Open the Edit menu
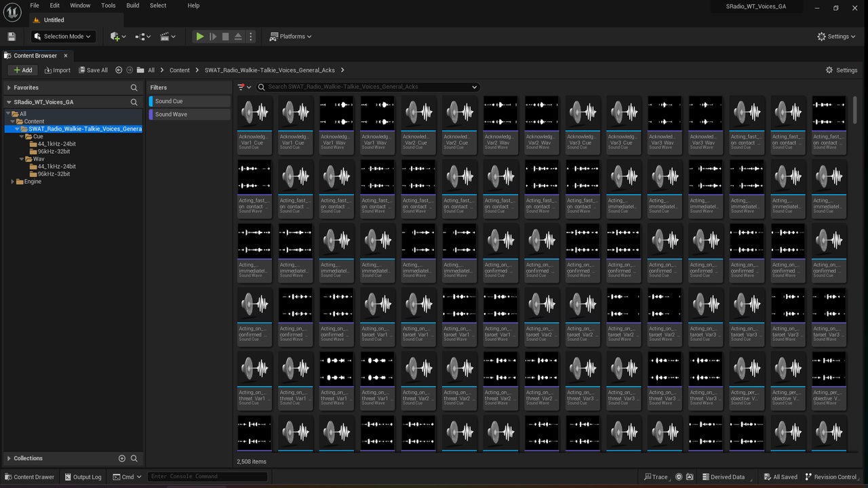This screenshot has height=488, width=868. [x=55, y=5]
